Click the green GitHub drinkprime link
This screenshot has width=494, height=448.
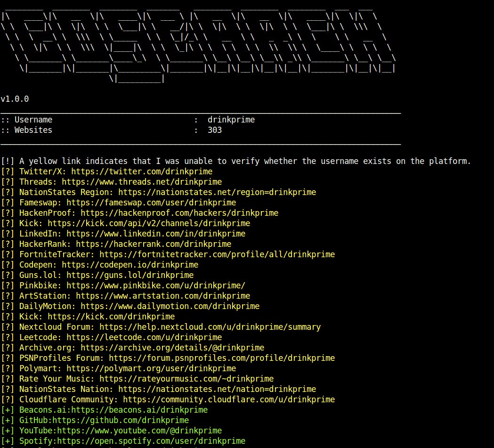pos(121,421)
